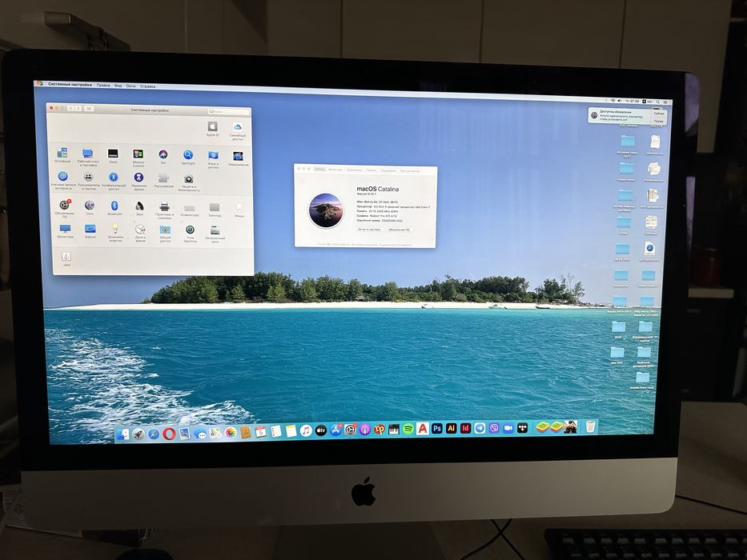Viewport: 747px width, 560px height.
Task: Go back in System Preferences toolbar
Action: (x=71, y=108)
